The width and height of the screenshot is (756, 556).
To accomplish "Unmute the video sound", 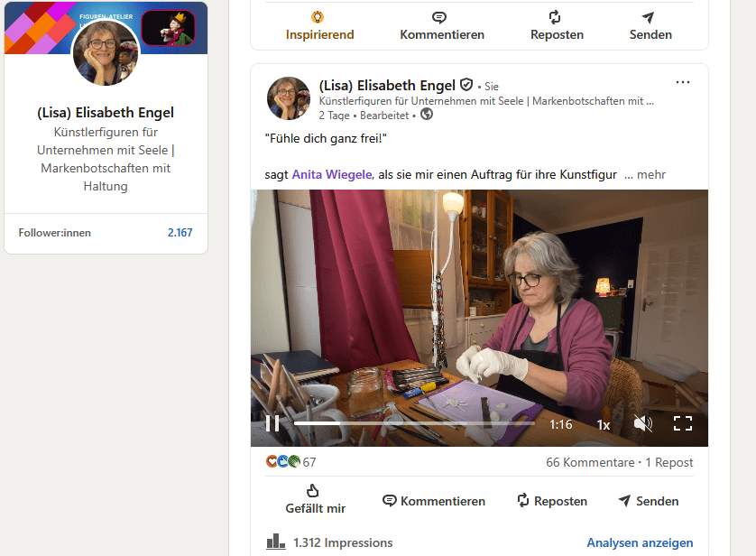I will pos(642,423).
